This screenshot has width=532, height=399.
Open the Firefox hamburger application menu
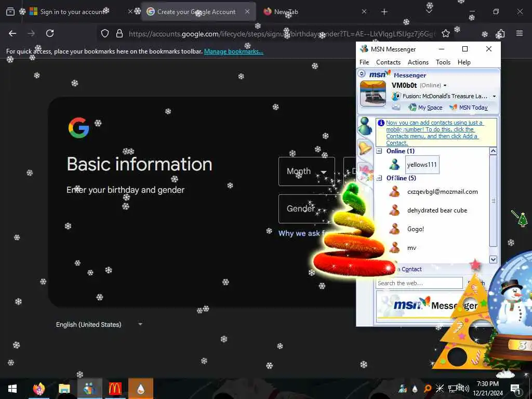point(520,33)
